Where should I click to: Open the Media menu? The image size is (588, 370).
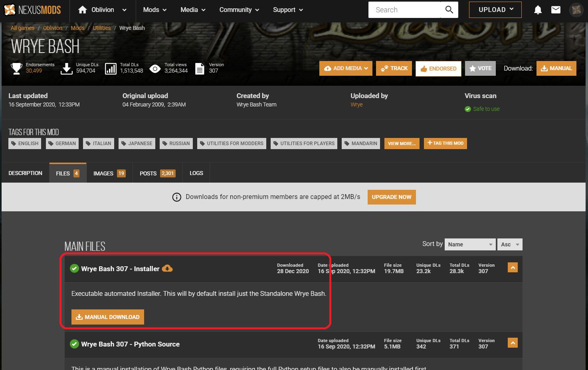point(193,10)
